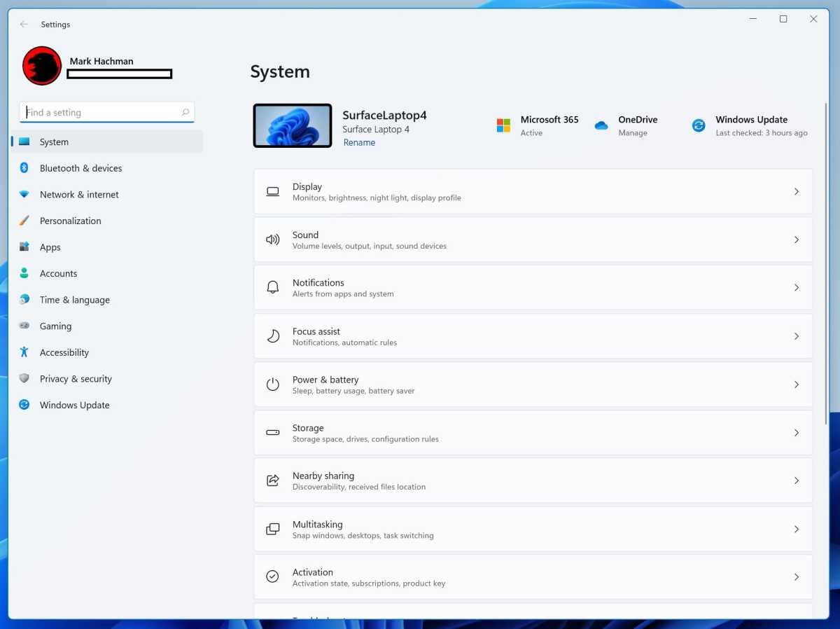
Task: Expand Focus assist chevron
Action: coord(797,336)
